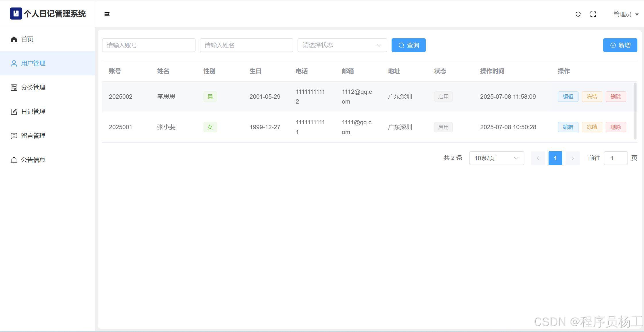This screenshot has width=644, height=332.
Task: Delete user 张小斐 with 删除 button
Action: (x=616, y=127)
